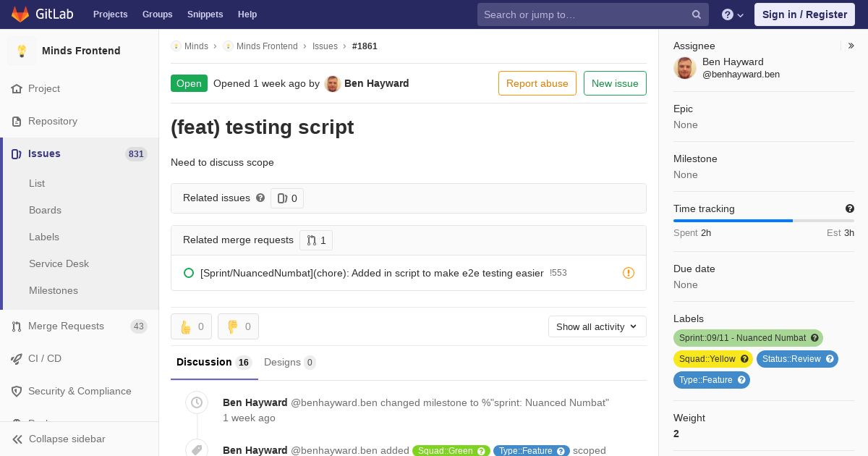Click the thumbs down reaction
The image size is (868, 456).
click(x=238, y=326)
